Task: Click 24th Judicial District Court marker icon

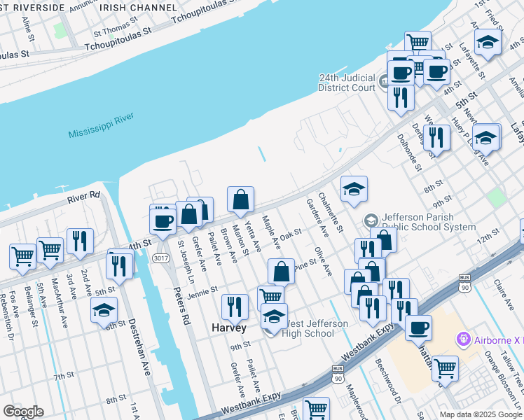Action: pyautogui.click(x=383, y=80)
